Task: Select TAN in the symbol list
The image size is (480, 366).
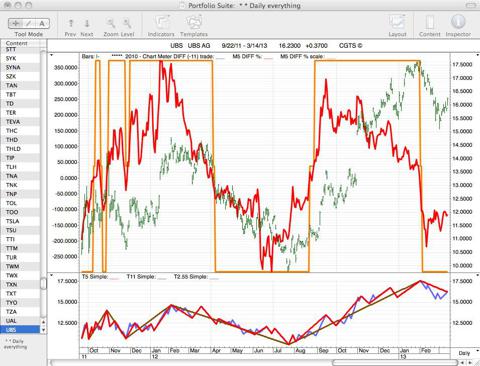Action: pyautogui.click(x=20, y=85)
